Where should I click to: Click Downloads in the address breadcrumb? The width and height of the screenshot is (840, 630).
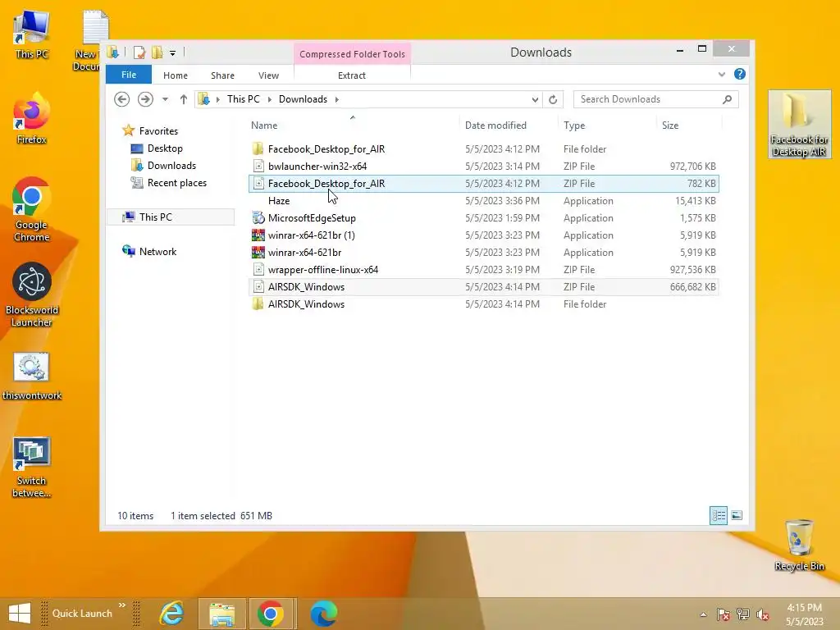coord(303,99)
